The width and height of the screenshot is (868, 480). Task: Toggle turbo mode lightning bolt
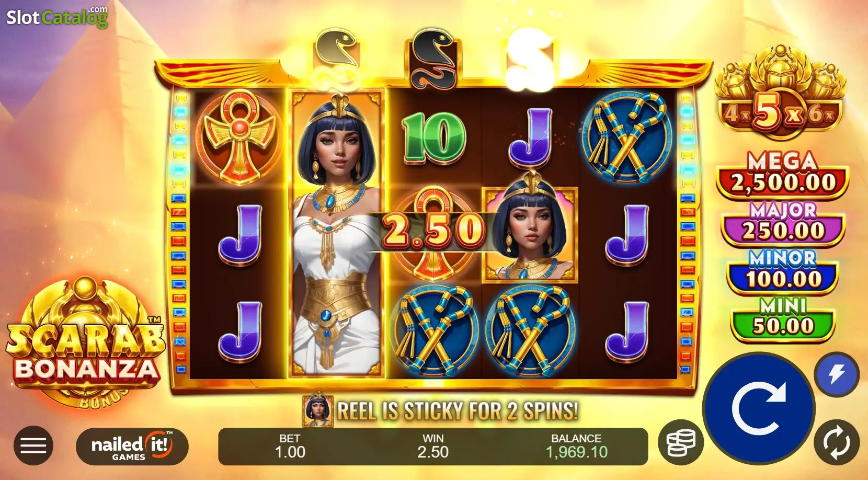(x=837, y=375)
